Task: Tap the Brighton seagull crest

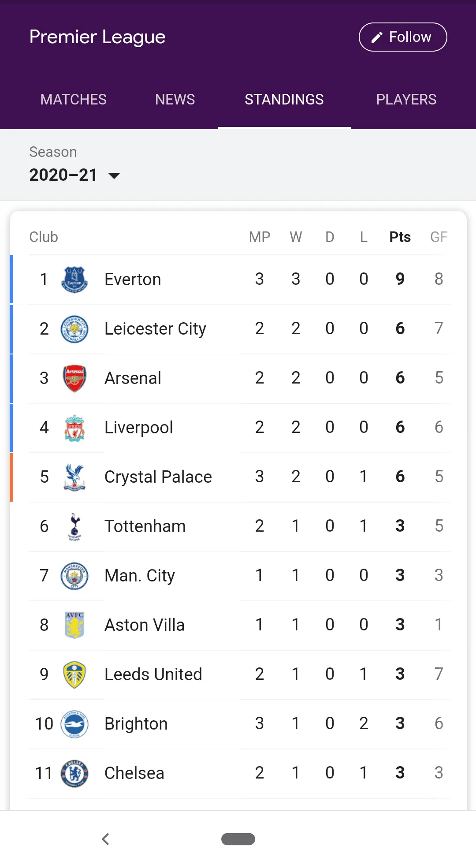Action: pyautogui.click(x=74, y=724)
